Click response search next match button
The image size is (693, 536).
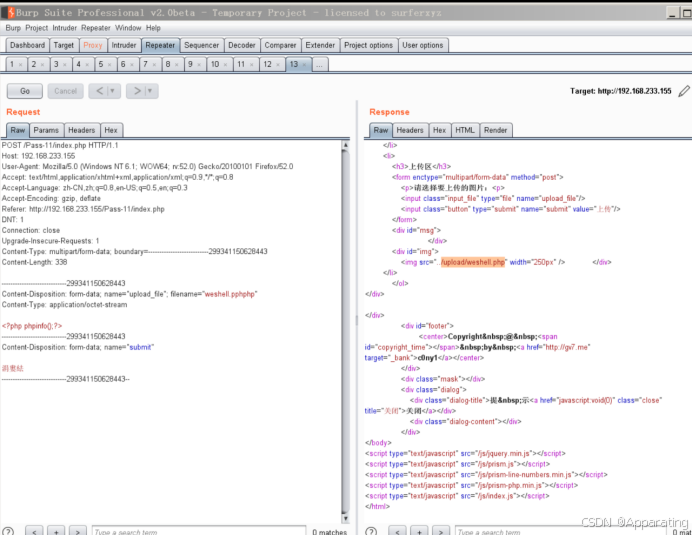pyautogui.click(x=441, y=532)
